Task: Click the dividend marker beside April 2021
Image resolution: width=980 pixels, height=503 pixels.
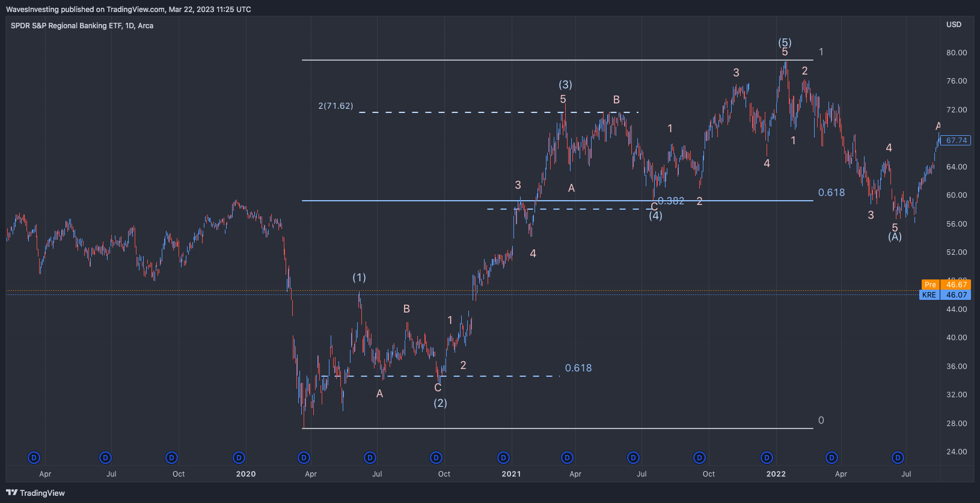Action: tap(568, 458)
